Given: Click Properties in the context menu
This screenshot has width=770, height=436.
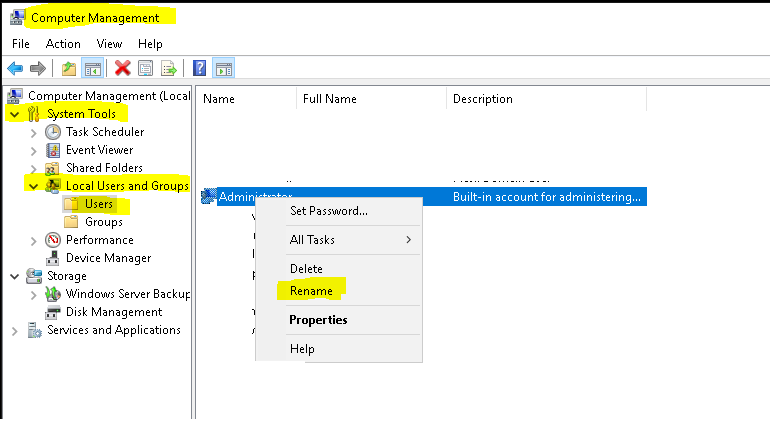Looking at the screenshot, I should (318, 320).
